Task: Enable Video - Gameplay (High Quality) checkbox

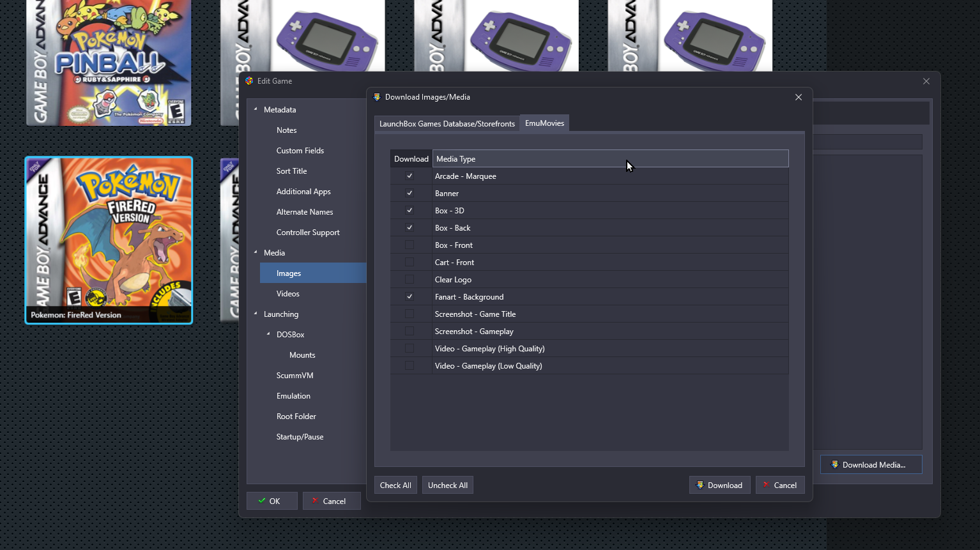Action: coord(410,348)
